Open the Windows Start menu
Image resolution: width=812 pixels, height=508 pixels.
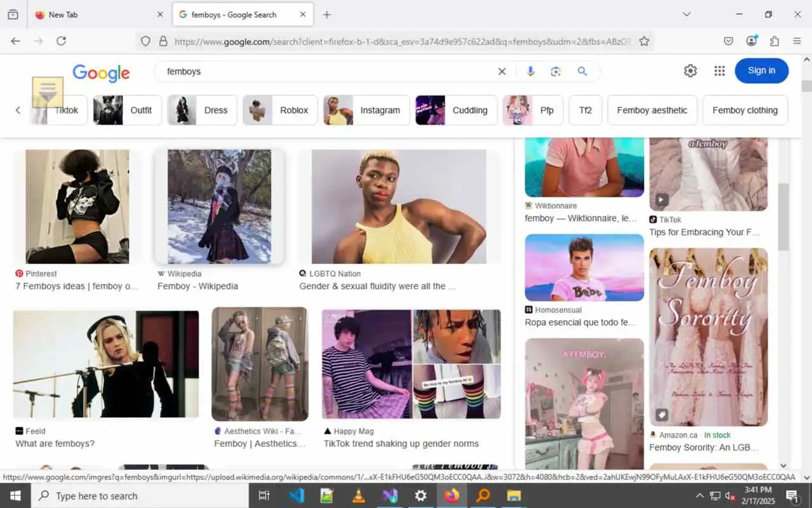click(15, 496)
